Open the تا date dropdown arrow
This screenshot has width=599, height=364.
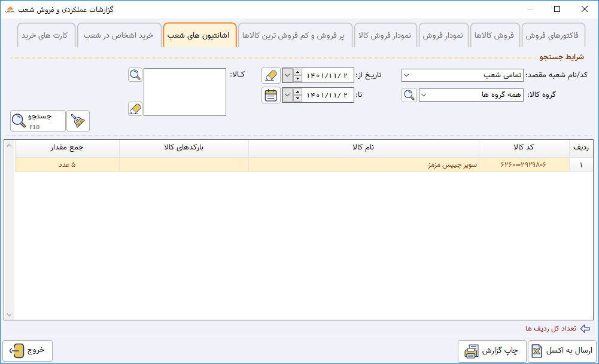pyautogui.click(x=287, y=95)
